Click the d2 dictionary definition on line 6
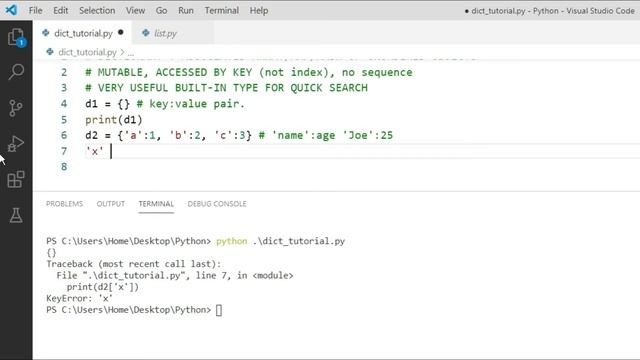This screenshot has width=640, height=360. tap(168, 135)
